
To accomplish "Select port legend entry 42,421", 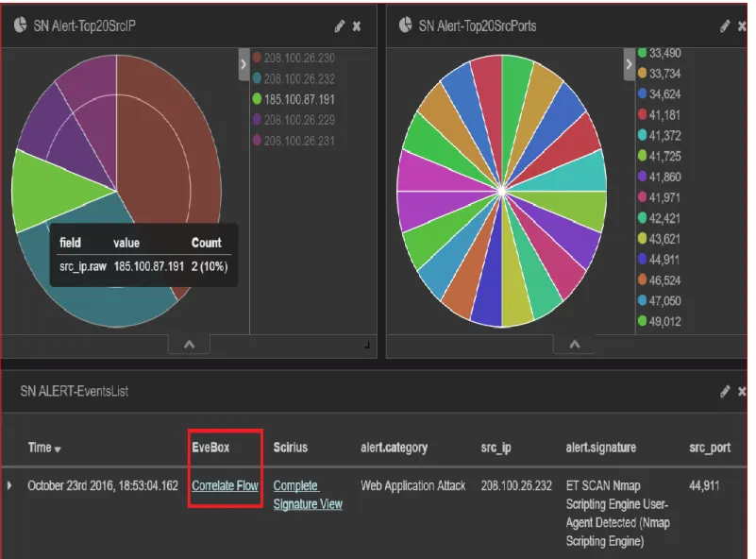I will 659,218.
